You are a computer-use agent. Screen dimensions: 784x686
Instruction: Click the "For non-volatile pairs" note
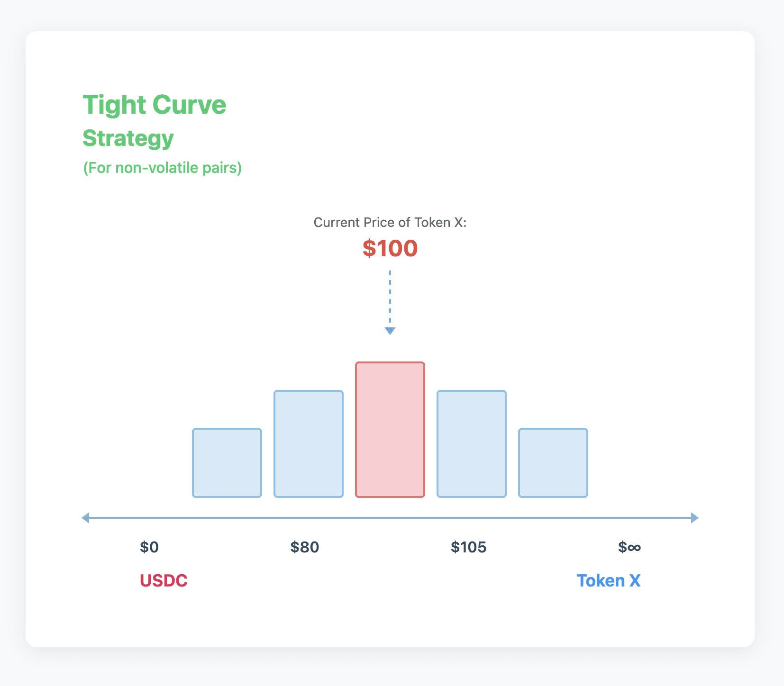[x=163, y=168]
